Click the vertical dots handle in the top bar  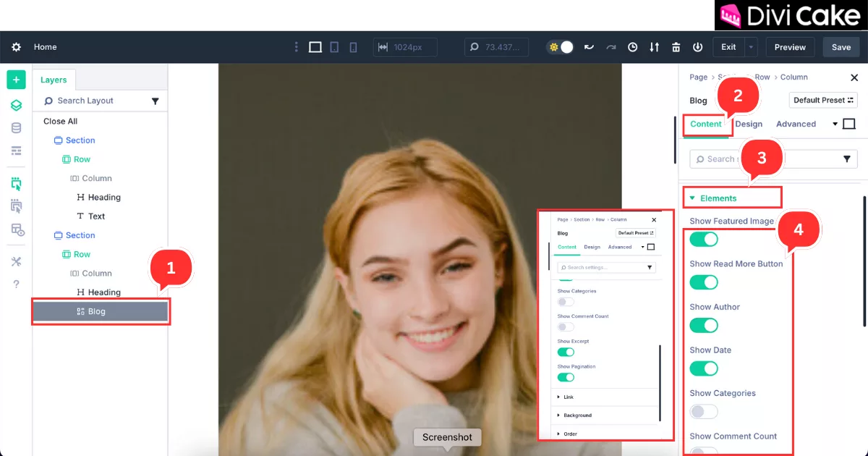pyautogui.click(x=296, y=47)
